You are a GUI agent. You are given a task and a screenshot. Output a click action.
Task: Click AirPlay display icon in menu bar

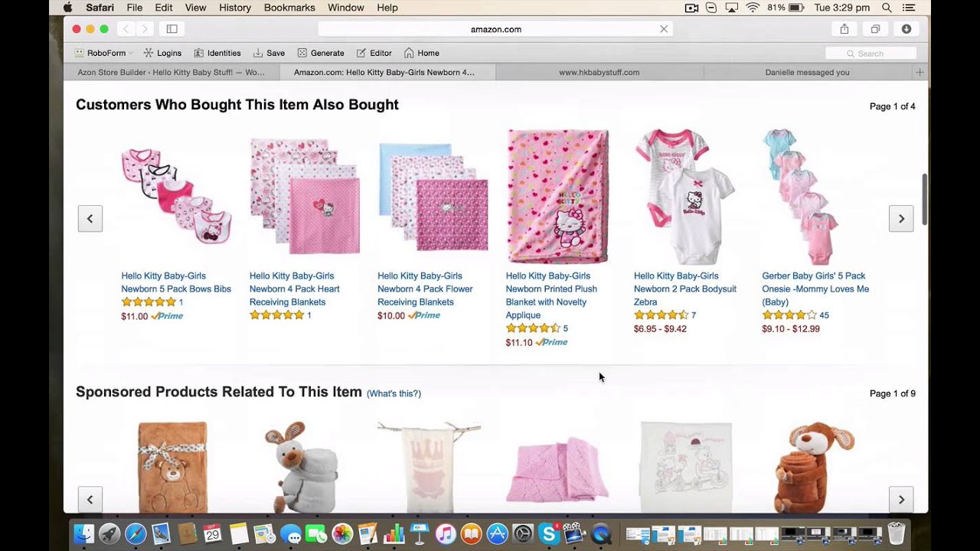[731, 8]
